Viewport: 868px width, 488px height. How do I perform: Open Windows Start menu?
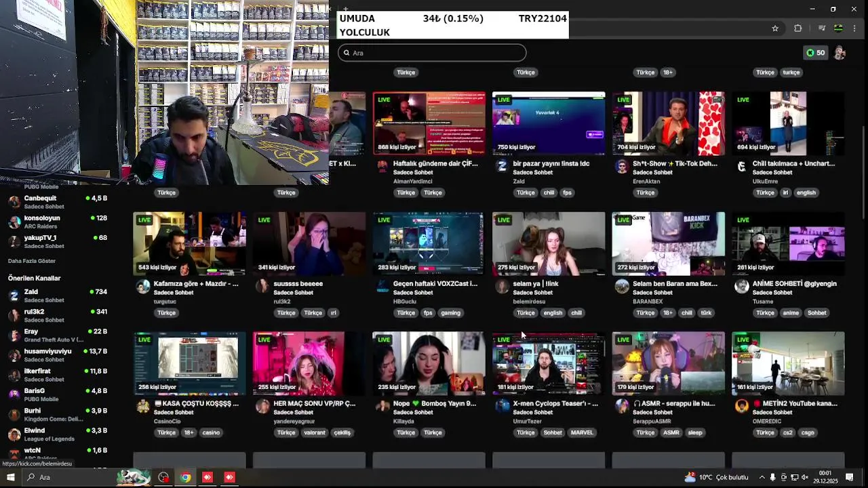pos(10,477)
